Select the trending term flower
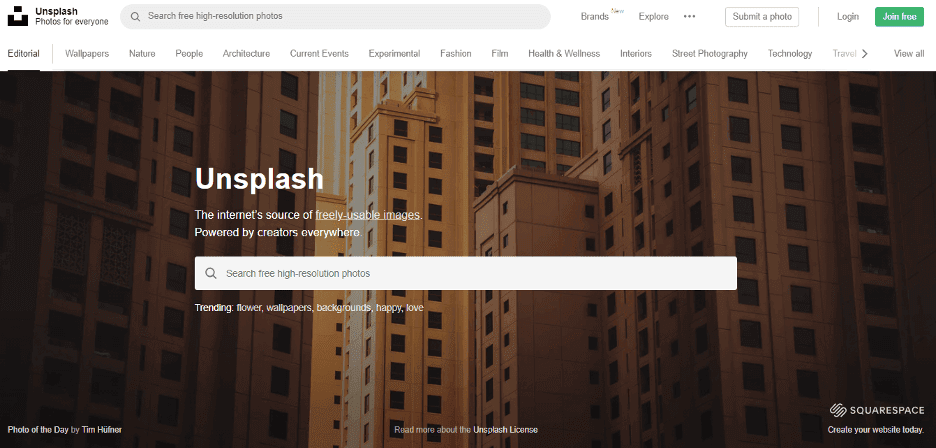The height and width of the screenshot is (448, 936). pos(249,308)
